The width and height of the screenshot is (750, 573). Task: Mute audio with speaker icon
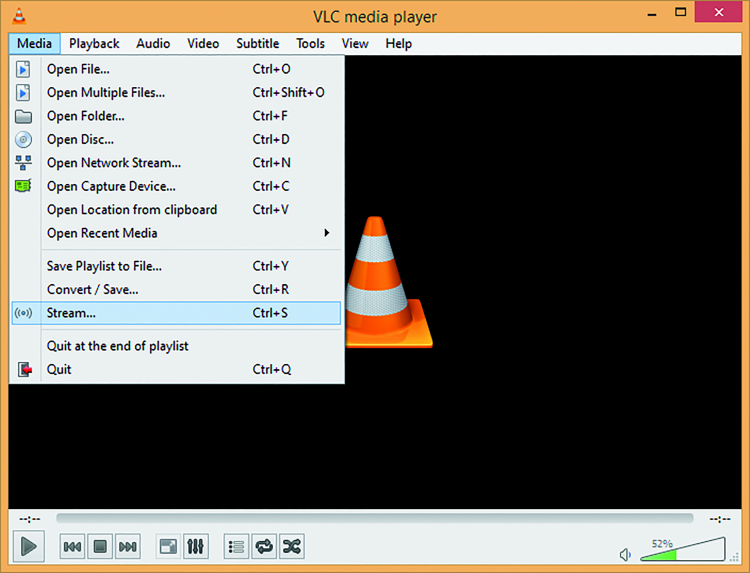(x=625, y=555)
